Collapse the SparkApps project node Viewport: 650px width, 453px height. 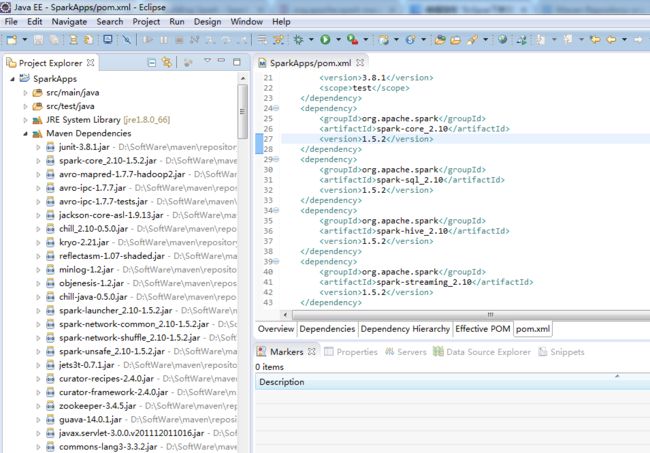[x=13, y=78]
